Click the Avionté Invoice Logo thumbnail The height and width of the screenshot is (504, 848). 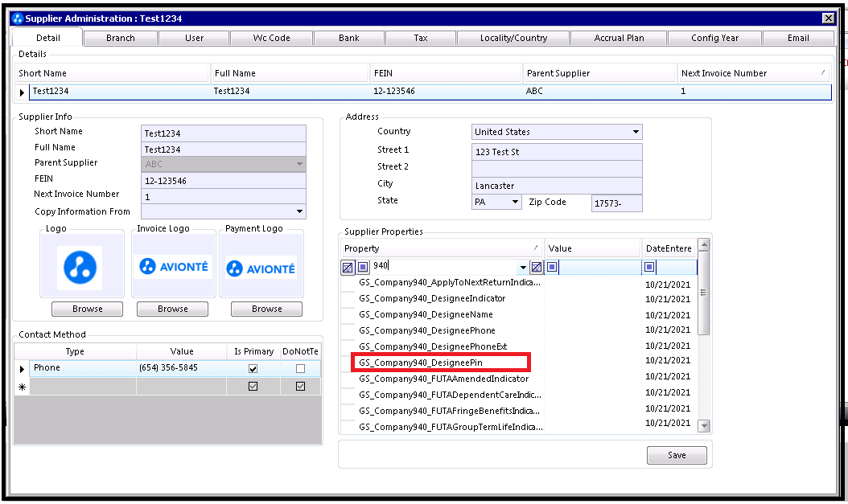coord(174,266)
